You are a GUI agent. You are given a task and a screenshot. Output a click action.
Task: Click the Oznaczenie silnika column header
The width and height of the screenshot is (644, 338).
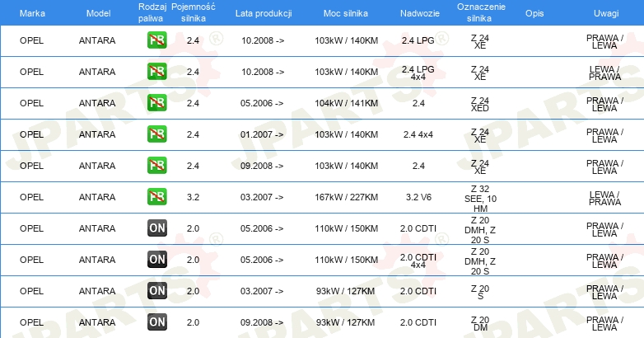pyautogui.click(x=481, y=12)
